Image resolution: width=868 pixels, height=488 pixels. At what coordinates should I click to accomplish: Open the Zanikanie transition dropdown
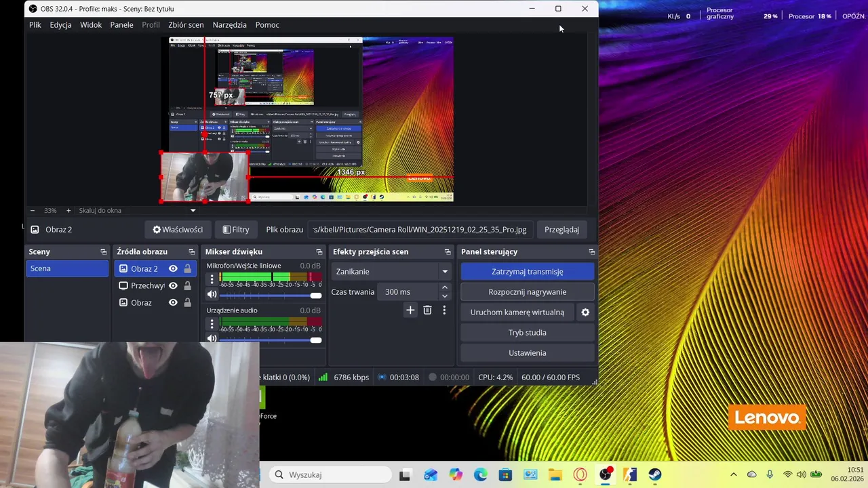(x=391, y=271)
